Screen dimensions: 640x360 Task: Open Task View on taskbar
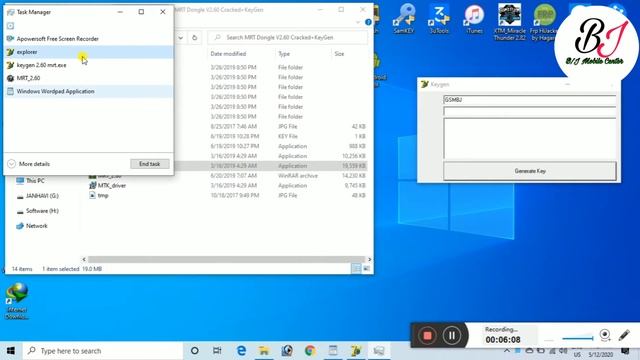(x=217, y=351)
